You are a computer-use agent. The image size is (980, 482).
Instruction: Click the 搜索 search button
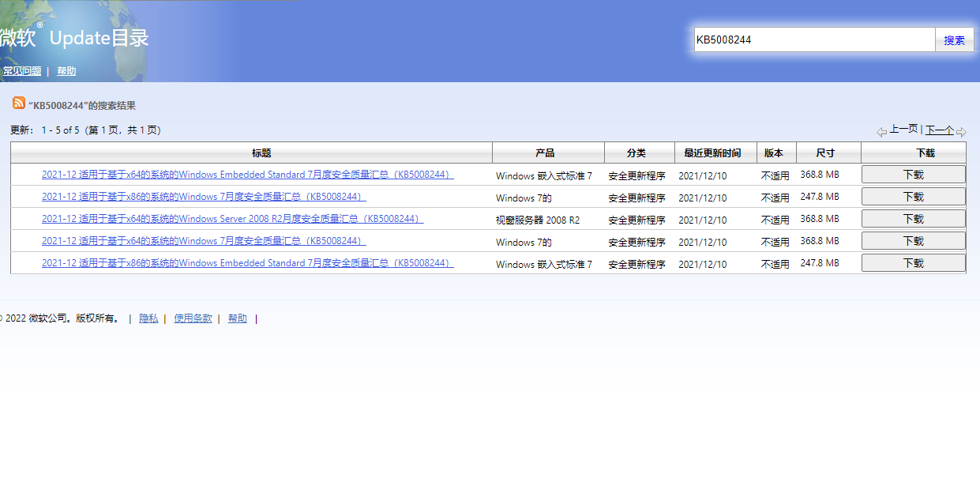[x=955, y=40]
